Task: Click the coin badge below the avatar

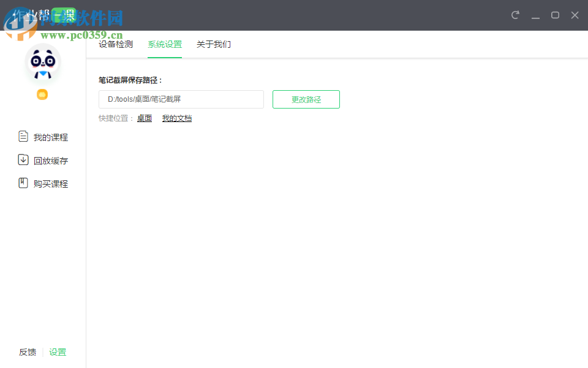Action: click(42, 94)
